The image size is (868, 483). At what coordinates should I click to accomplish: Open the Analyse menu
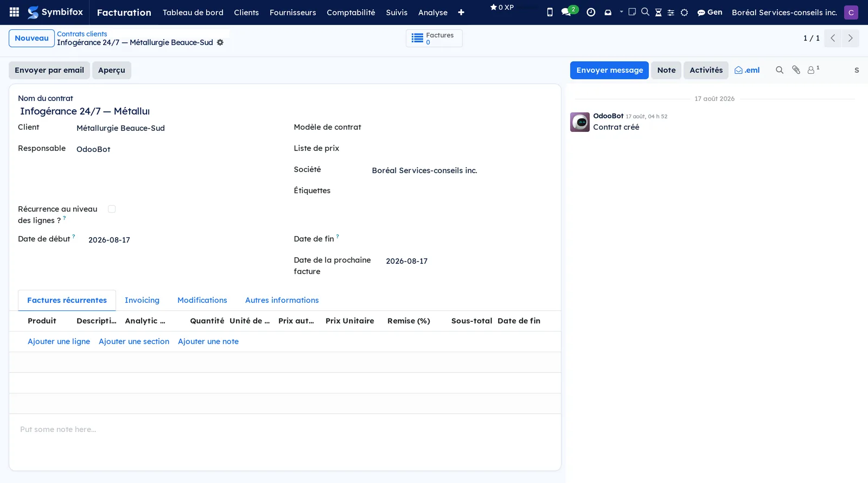433,12
